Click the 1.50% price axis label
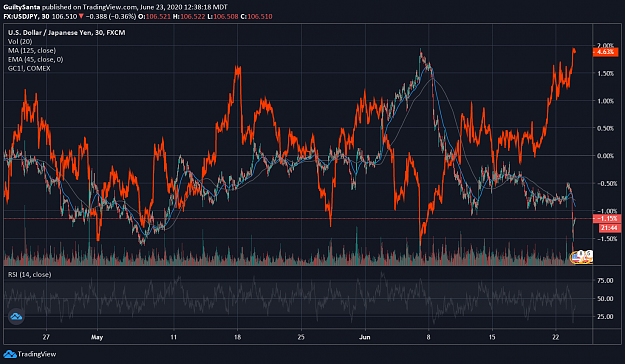Image resolution: width=625 pixels, height=364 pixels. pyautogui.click(x=605, y=74)
